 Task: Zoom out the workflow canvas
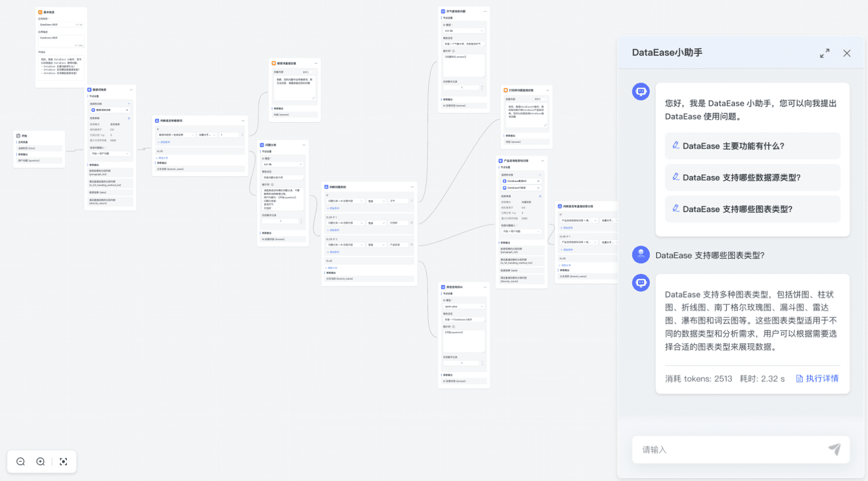point(21,462)
